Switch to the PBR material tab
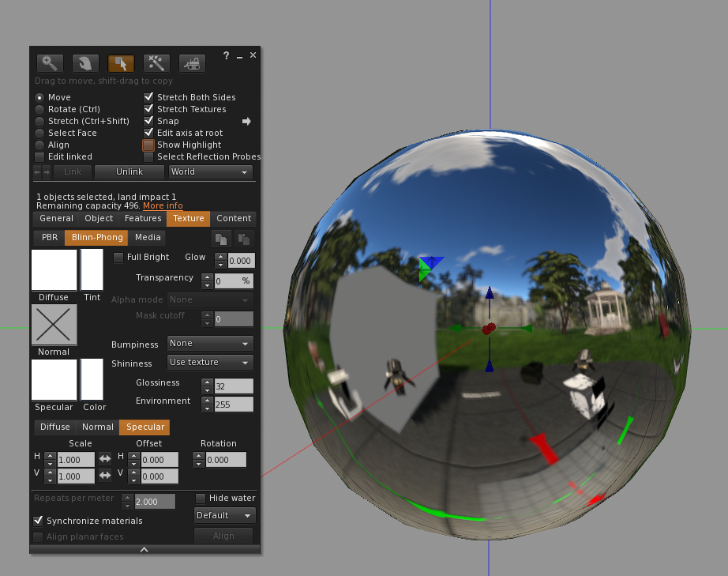Screen dimensions: 728x576 50,237
